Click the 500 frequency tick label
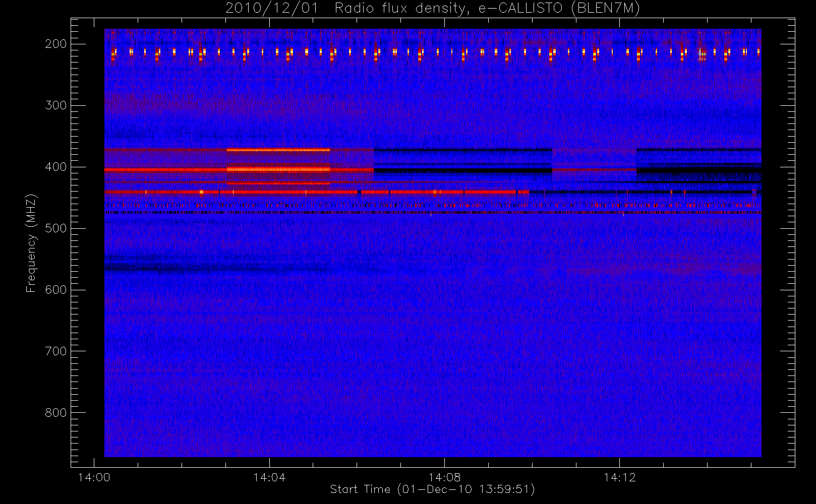 pyautogui.click(x=55, y=228)
